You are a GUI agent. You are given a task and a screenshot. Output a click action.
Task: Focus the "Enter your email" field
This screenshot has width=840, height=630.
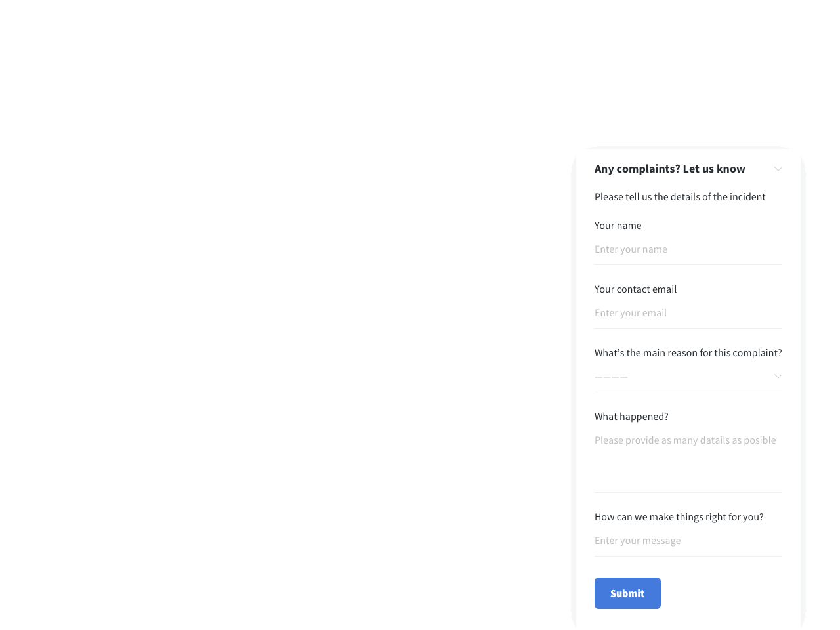tap(688, 313)
